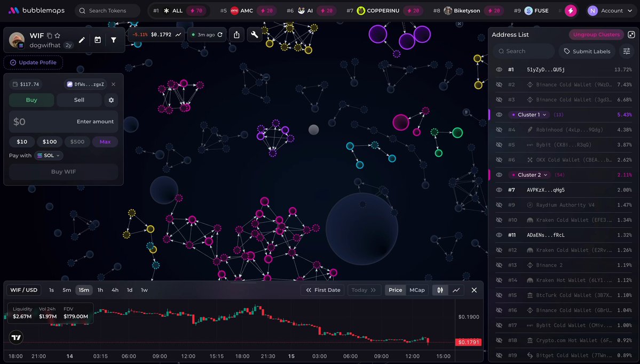Hide address #1 51yZyD...QU5j
640x364 pixels.
click(499, 70)
